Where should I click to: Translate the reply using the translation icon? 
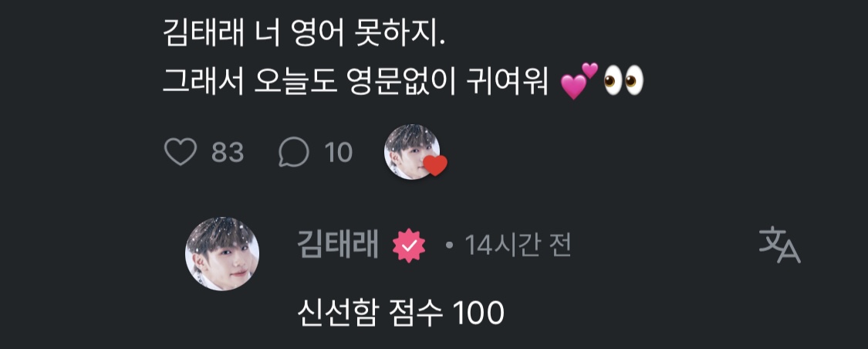point(779,244)
